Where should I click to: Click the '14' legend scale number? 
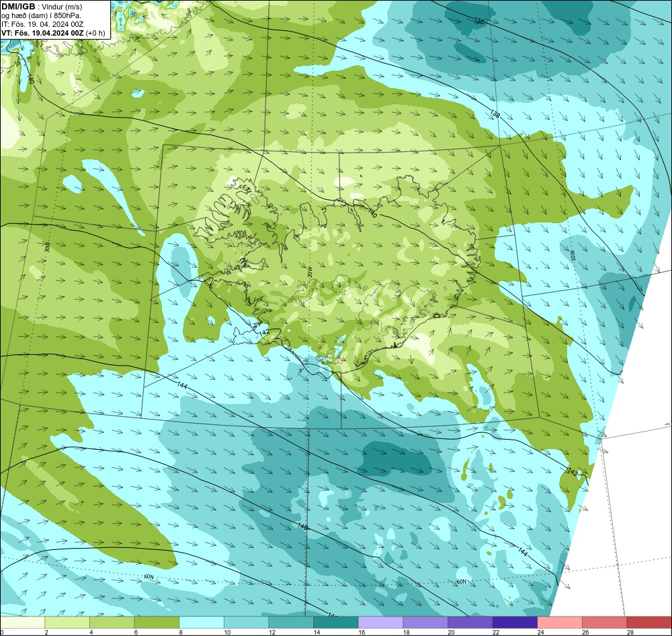[317, 632]
